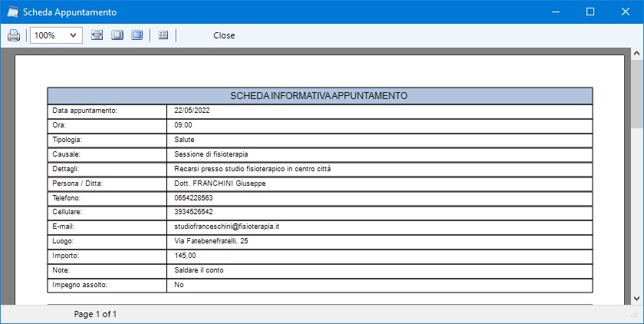The image size is (644, 324).
Task: Click the Telefono label
Action: coord(66,198)
